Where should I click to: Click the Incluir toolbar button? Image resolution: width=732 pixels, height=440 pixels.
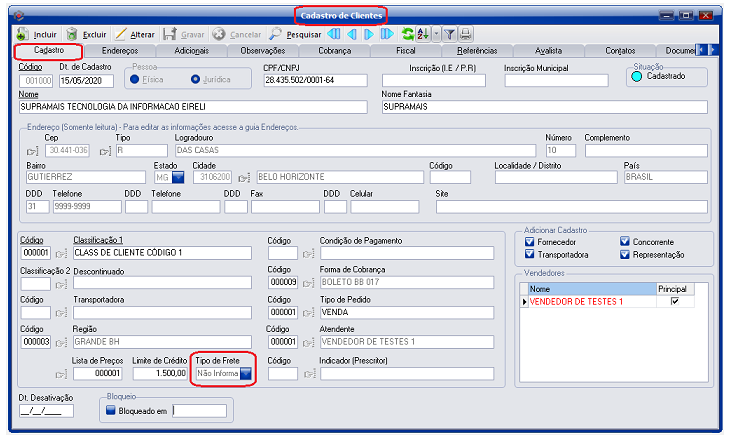click(x=39, y=34)
